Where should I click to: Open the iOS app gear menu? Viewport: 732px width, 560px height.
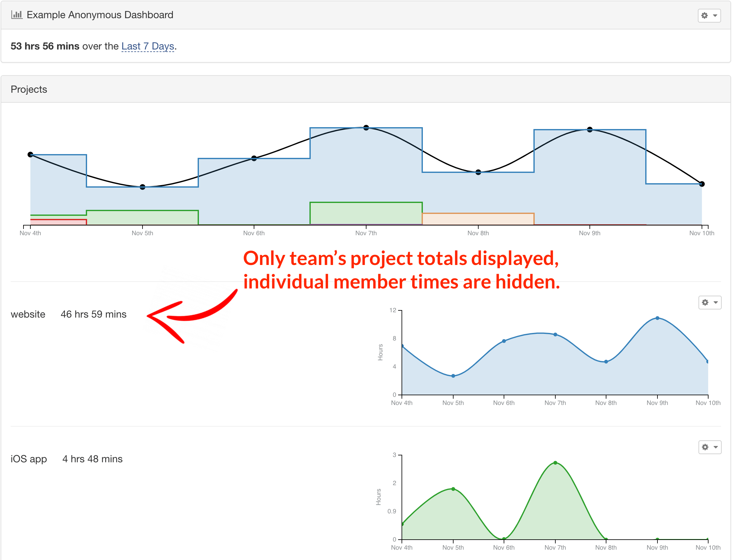(709, 447)
